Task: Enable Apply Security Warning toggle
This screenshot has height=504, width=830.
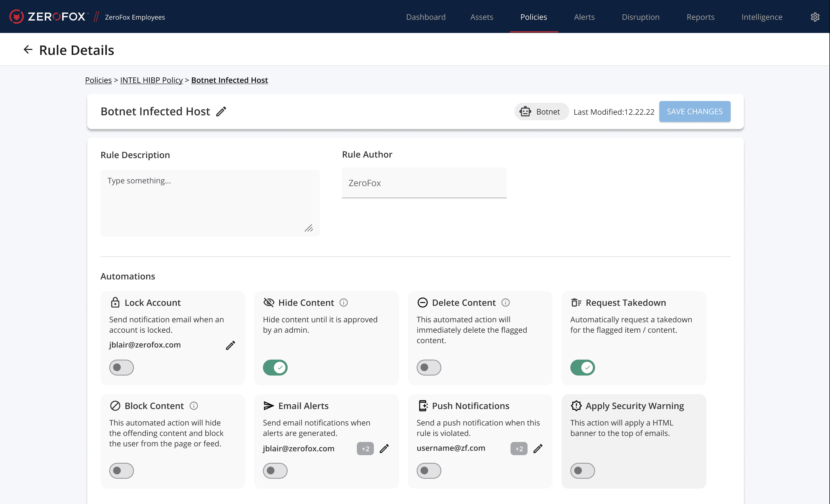Action: [582, 470]
